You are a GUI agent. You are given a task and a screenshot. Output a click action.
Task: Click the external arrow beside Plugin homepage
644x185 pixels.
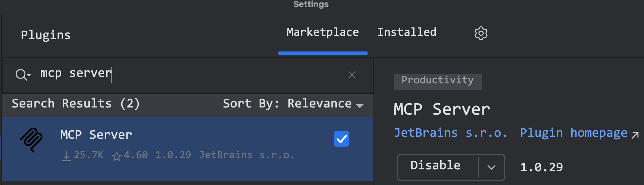pyautogui.click(x=635, y=135)
